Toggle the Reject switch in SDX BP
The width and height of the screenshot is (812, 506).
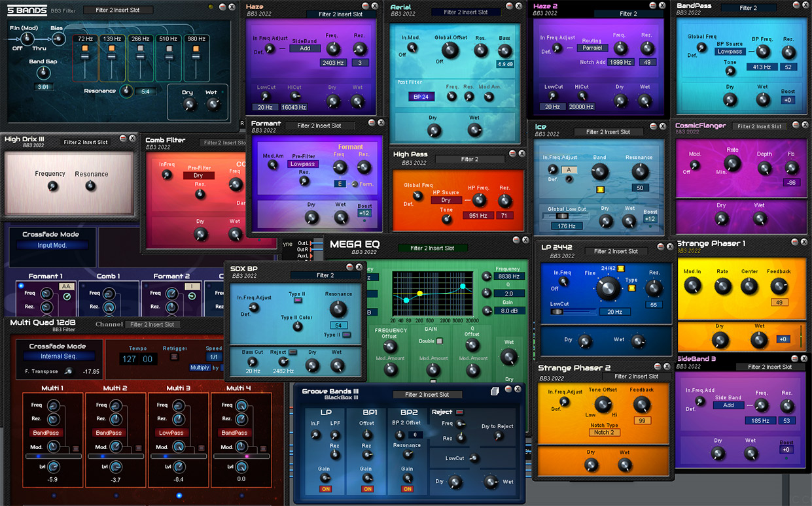[293, 352]
